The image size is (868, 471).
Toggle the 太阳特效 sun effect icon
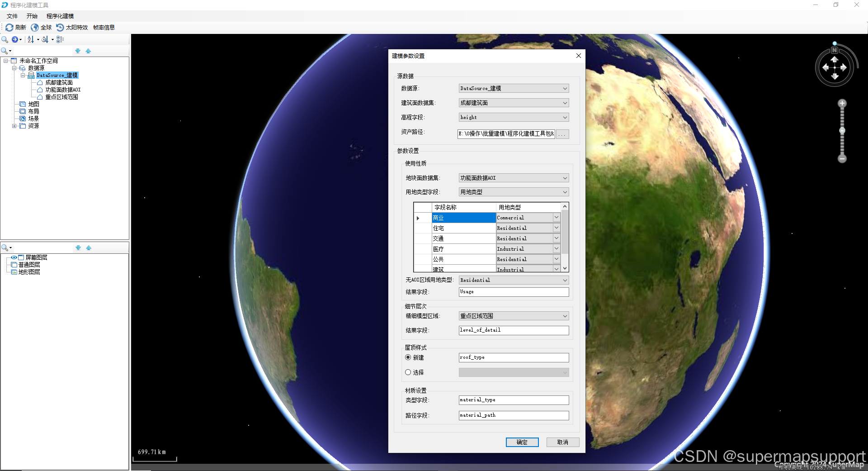60,28
